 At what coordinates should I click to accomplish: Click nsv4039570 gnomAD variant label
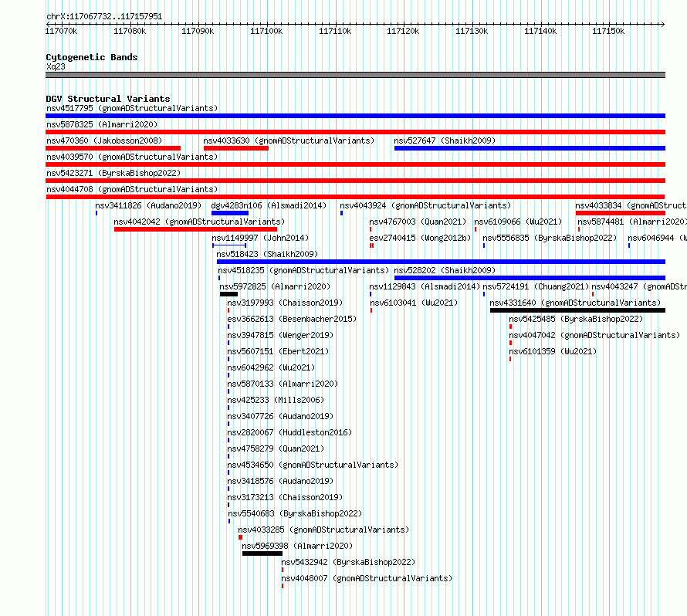point(132,157)
